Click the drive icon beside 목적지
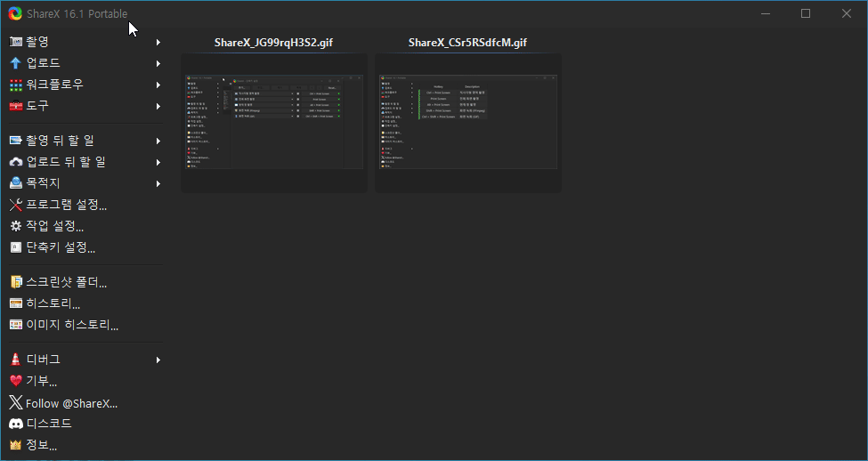The image size is (868, 461). click(x=15, y=183)
